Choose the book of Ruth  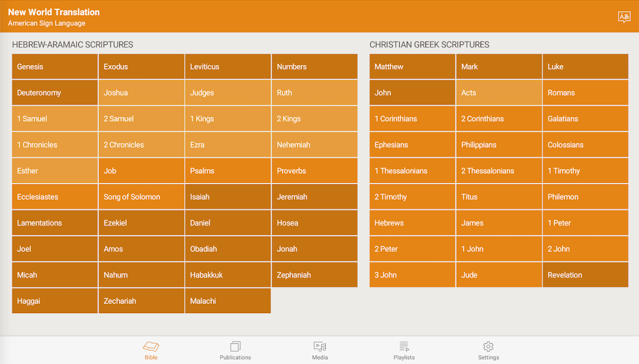pyautogui.click(x=314, y=93)
